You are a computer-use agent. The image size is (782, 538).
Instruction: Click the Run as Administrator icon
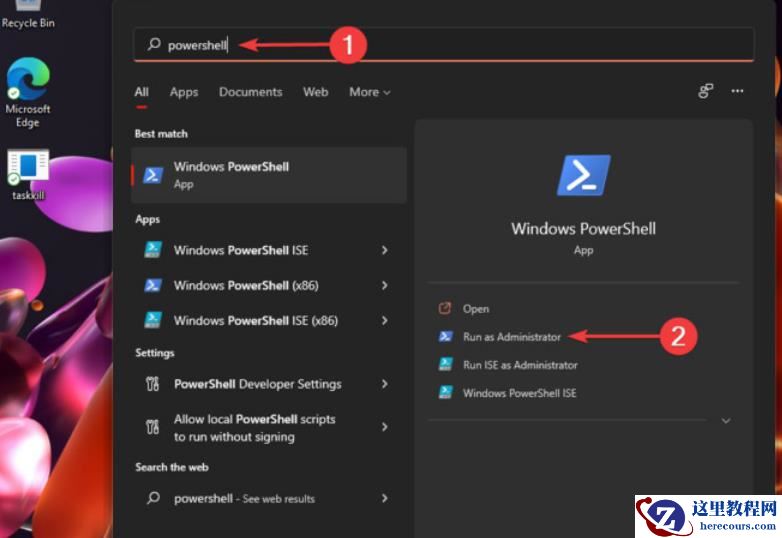(445, 337)
